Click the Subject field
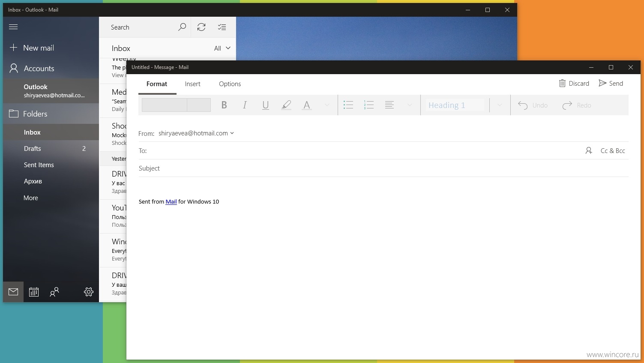This screenshot has width=644, height=363. 383,168
